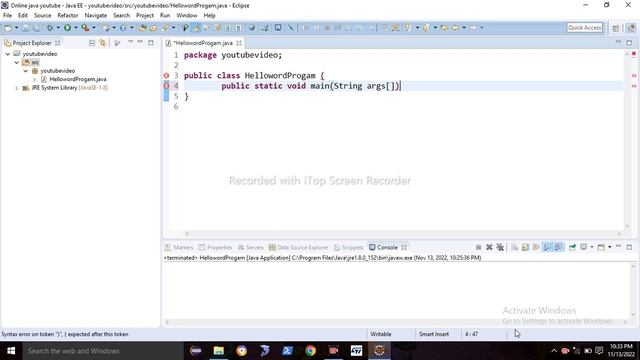This screenshot has height=360, width=640.
Task: Toggle Show Console on standard error change
Action: click(558, 247)
